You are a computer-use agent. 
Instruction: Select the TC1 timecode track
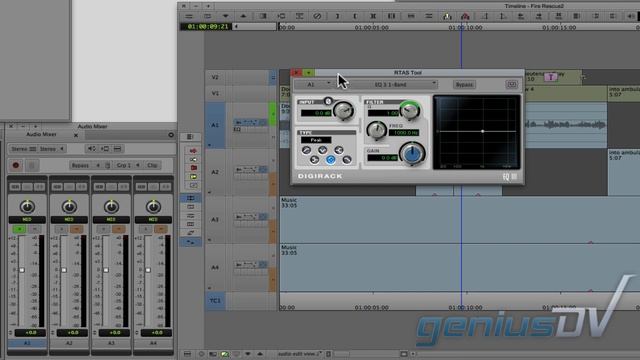point(215,301)
